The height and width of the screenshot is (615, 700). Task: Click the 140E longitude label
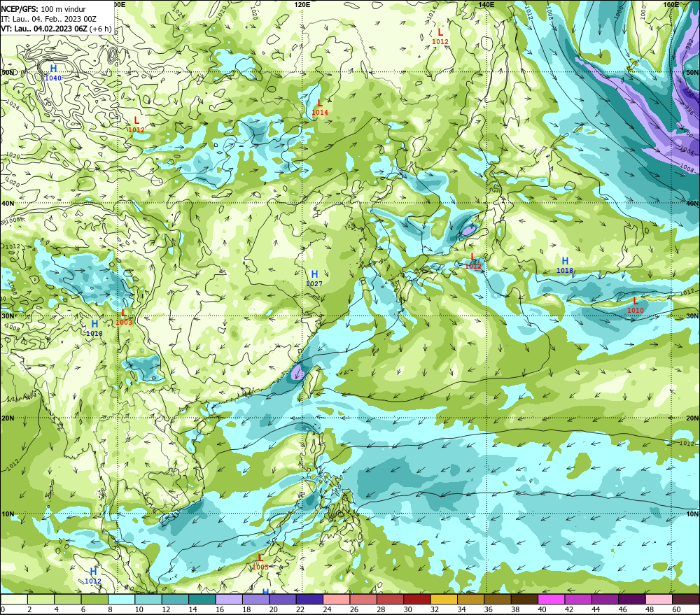tap(486, 4)
